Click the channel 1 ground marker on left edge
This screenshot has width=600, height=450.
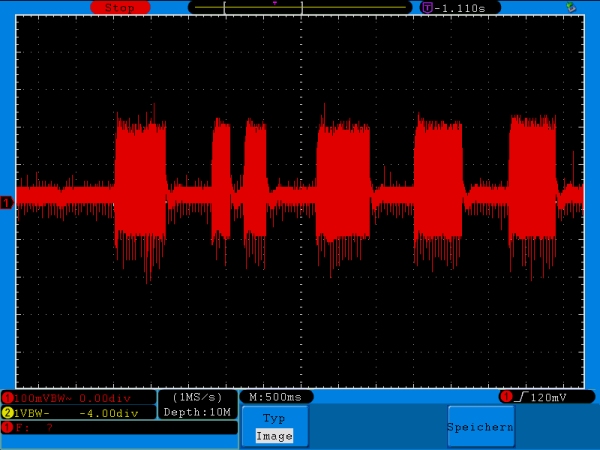click(x=6, y=203)
